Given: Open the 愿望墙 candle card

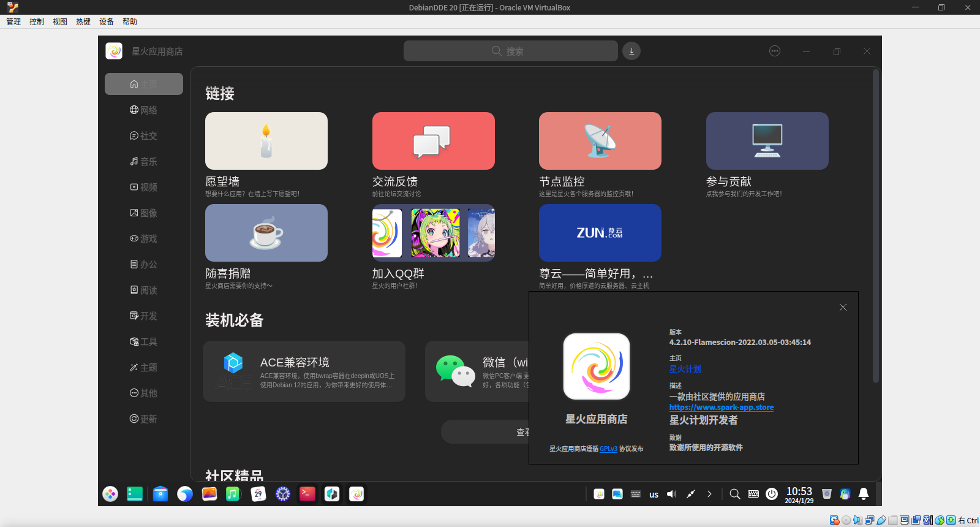Looking at the screenshot, I should point(266,141).
